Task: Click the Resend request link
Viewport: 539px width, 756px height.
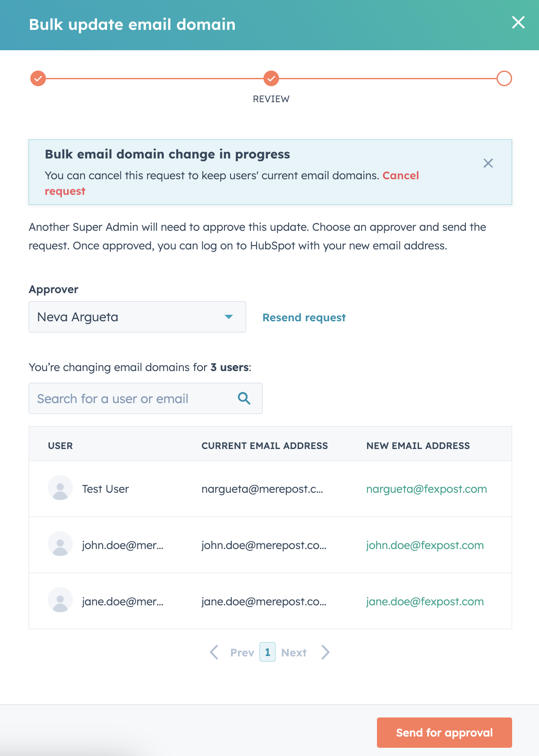Action: pos(304,317)
